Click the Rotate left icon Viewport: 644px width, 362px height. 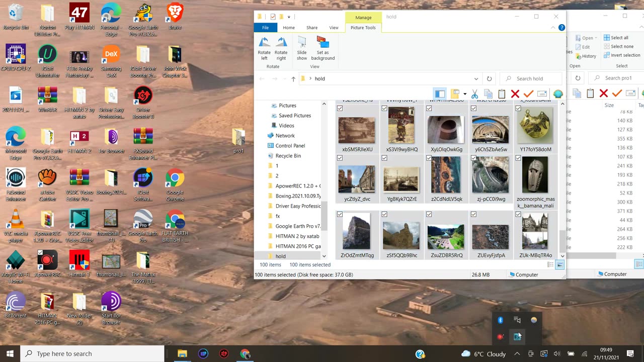(264, 42)
